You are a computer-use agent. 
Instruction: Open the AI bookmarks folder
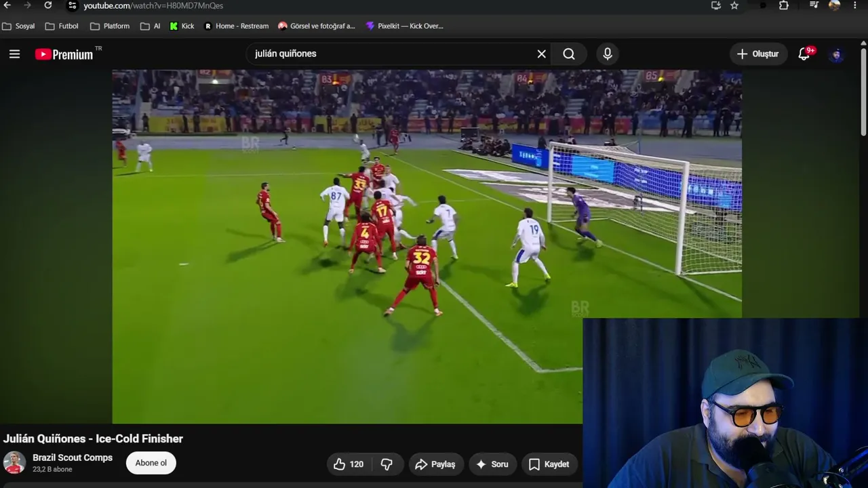(151, 26)
